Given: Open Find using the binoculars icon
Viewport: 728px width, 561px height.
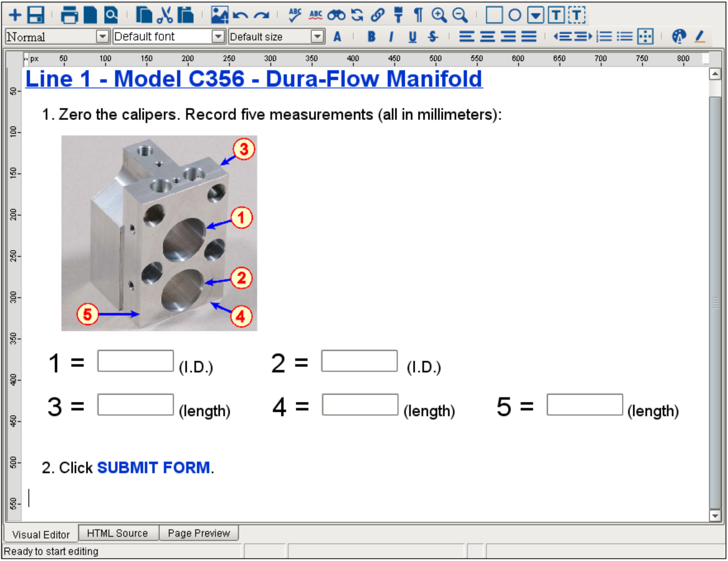Looking at the screenshot, I should (x=336, y=15).
